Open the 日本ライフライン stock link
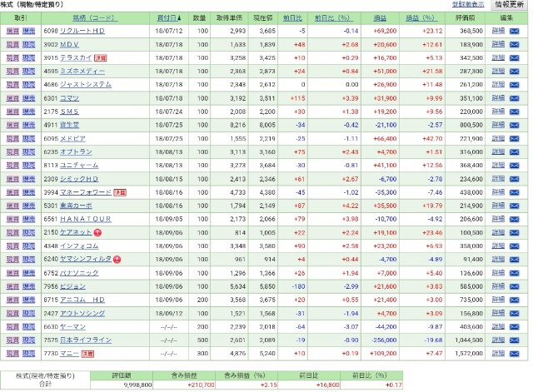This screenshot has height=392, width=533. [x=86, y=340]
